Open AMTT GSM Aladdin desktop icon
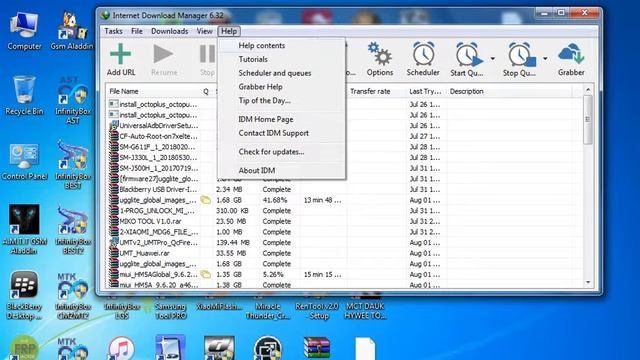The width and height of the screenshot is (640, 360). coord(24,230)
